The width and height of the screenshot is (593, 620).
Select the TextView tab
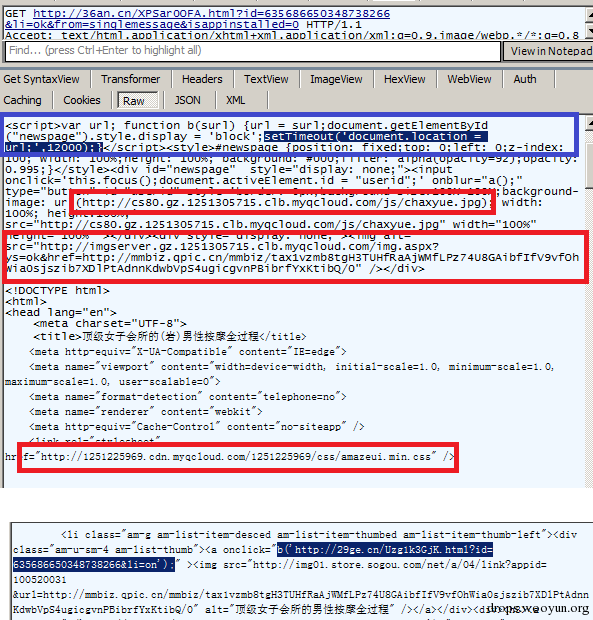click(266, 79)
